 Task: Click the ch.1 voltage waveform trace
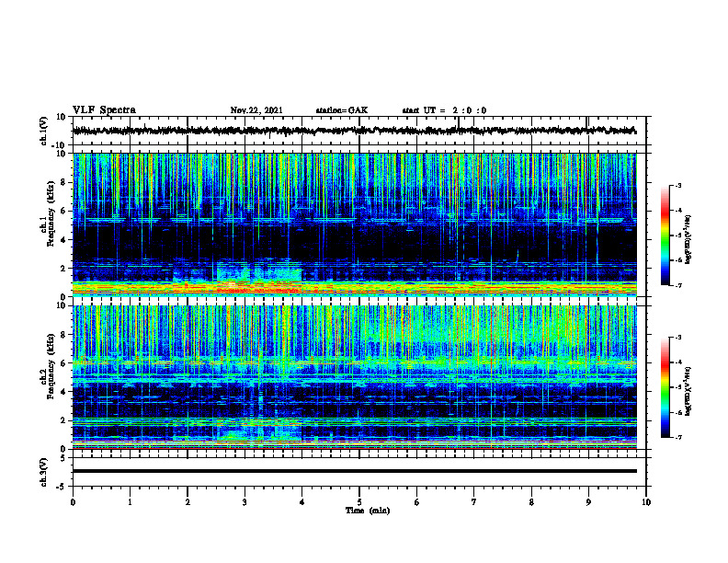click(354, 131)
